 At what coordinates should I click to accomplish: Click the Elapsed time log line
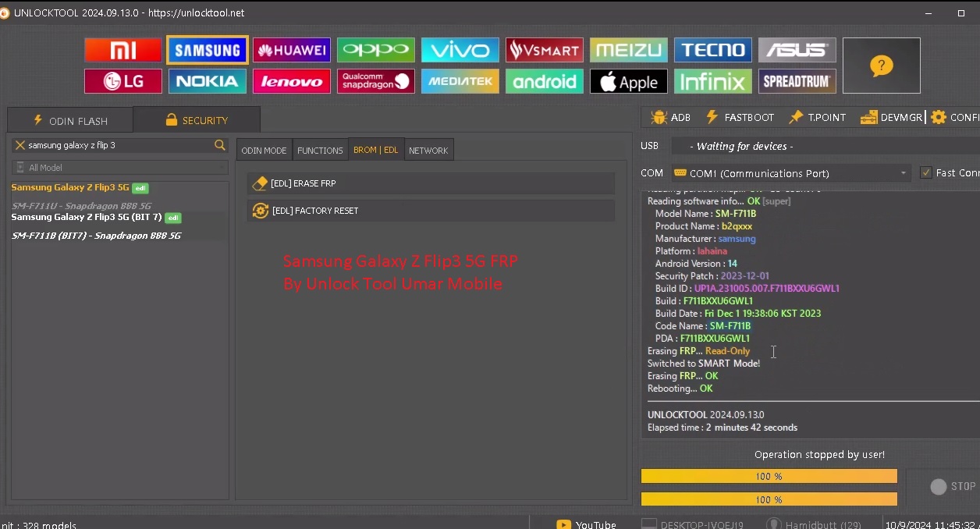(x=723, y=428)
